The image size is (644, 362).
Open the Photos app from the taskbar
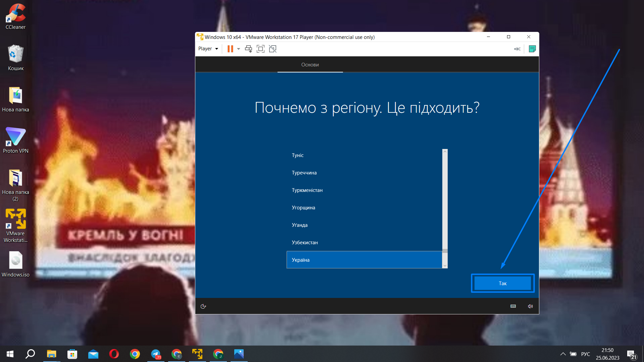tap(239, 354)
